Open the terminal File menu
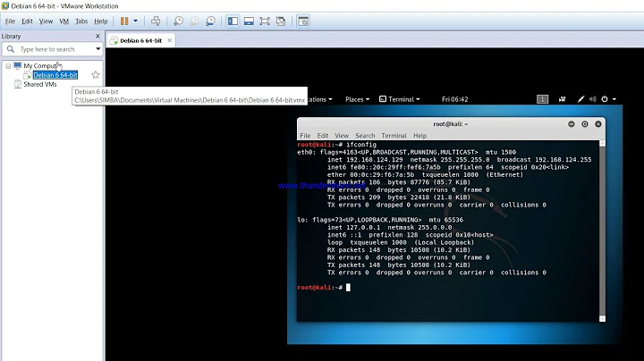 click(x=305, y=136)
